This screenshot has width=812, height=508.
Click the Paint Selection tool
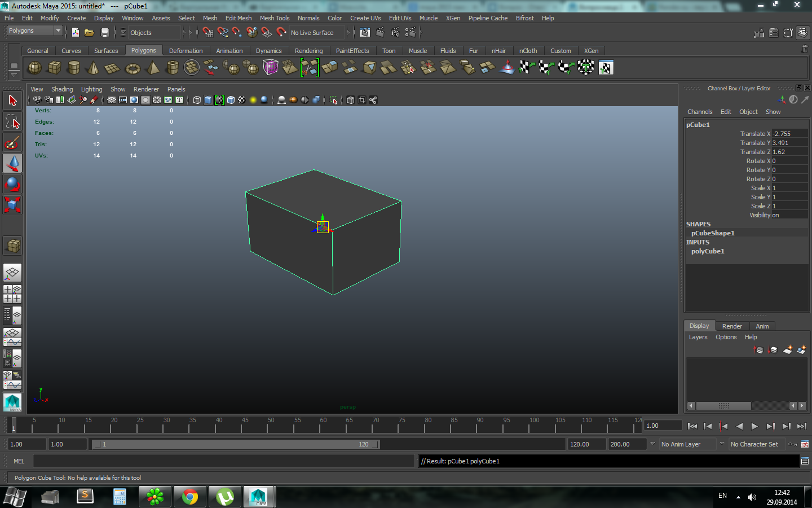pos(12,143)
